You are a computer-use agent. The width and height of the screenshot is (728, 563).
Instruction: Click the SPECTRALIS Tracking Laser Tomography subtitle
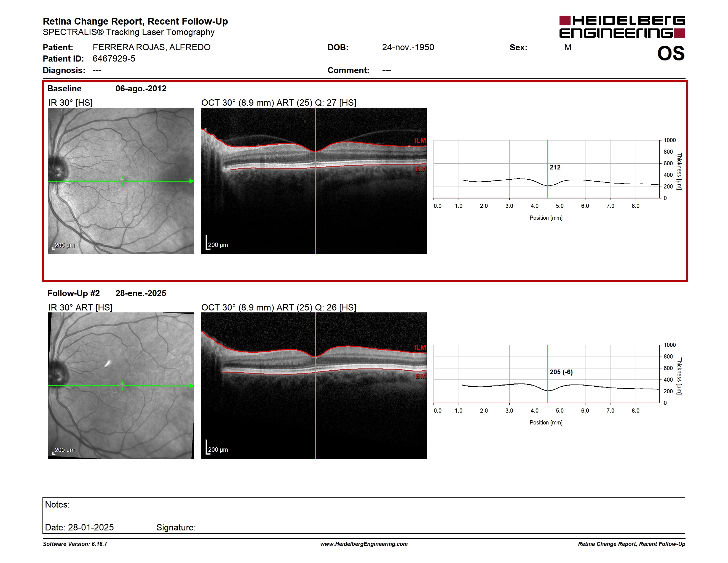click(x=129, y=32)
